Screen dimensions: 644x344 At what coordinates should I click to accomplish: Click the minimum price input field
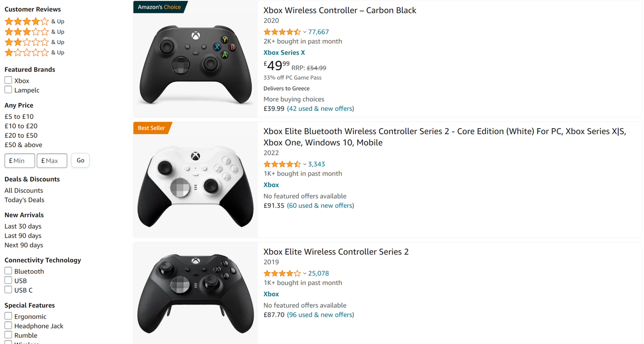pyautogui.click(x=20, y=161)
